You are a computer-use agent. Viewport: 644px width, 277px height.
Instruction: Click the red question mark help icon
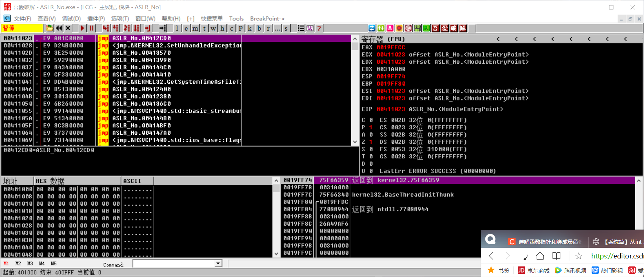pos(319,28)
